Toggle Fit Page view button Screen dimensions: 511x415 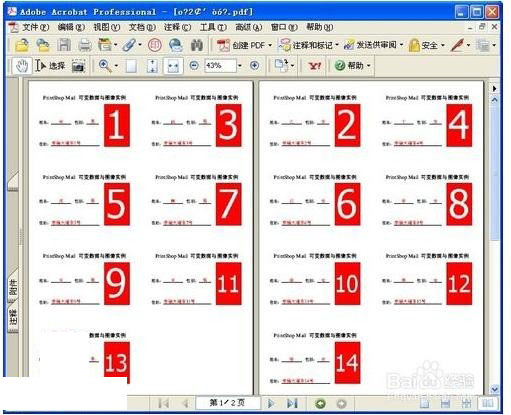152,66
